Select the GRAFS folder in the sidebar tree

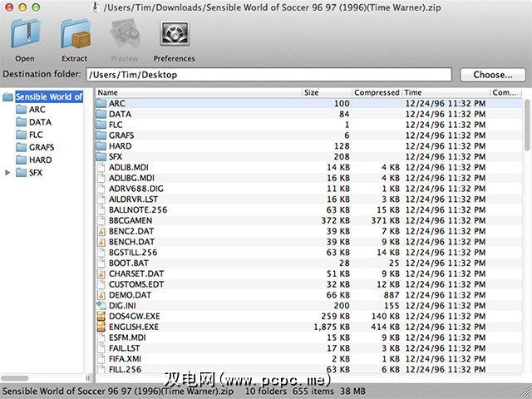[42, 147]
